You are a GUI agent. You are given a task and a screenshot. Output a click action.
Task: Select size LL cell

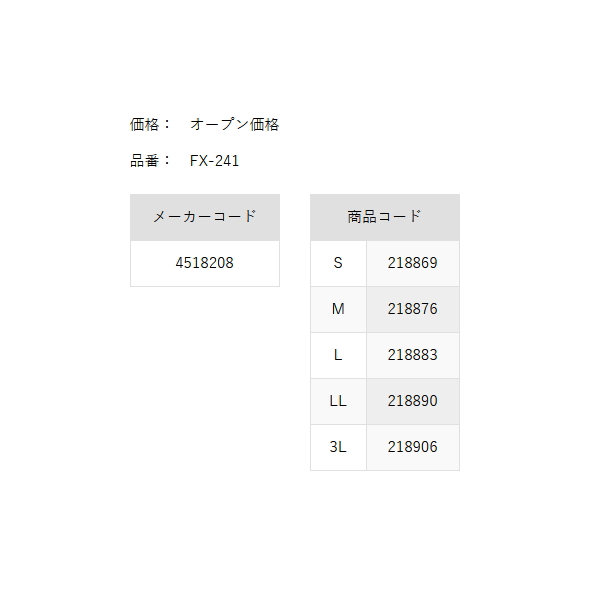click(338, 401)
